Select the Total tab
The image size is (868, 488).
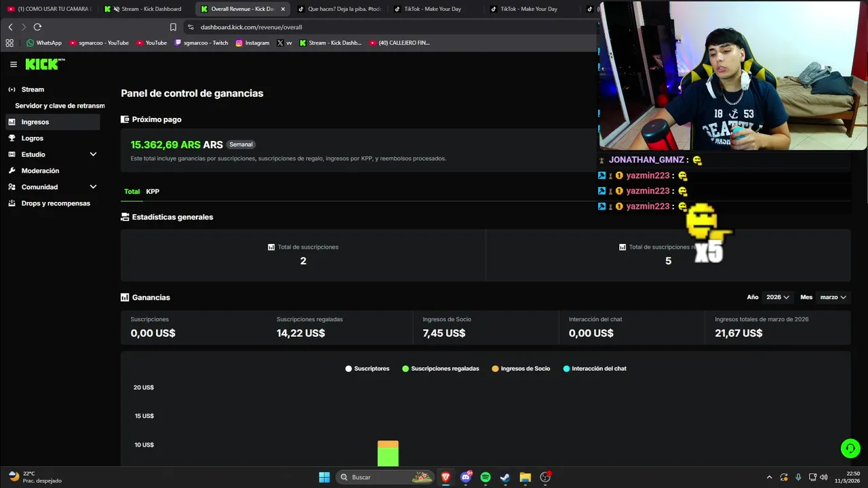pyautogui.click(x=132, y=192)
